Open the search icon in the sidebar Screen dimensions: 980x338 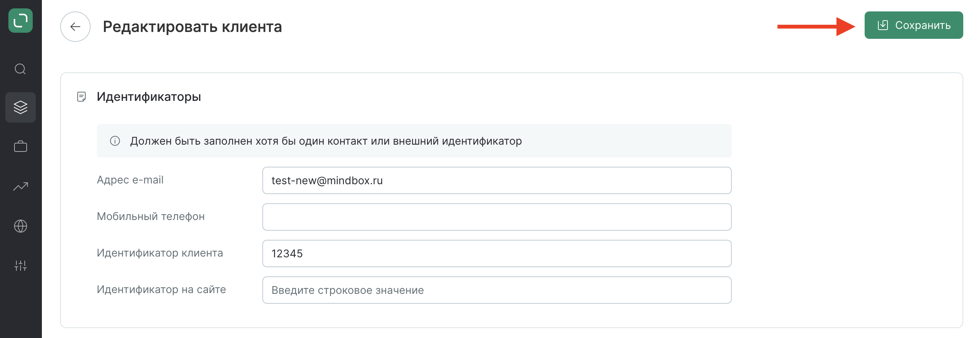pos(20,69)
